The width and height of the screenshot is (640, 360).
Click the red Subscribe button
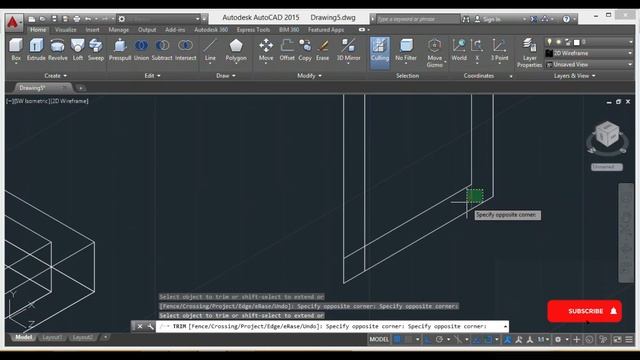[x=584, y=311]
